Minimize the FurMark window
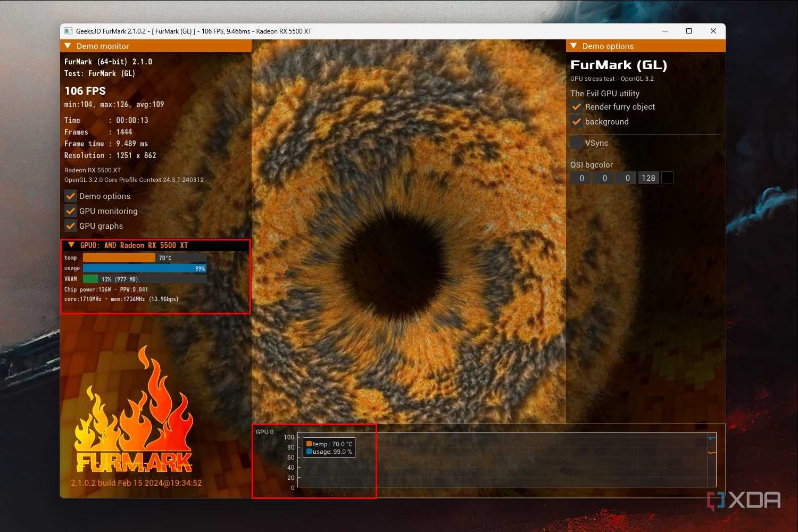 [665, 31]
